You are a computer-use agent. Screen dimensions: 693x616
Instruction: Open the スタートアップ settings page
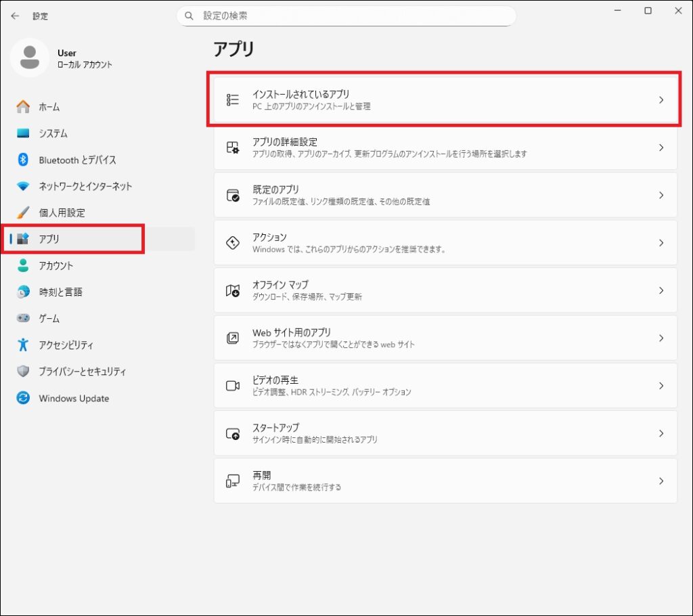coord(445,433)
